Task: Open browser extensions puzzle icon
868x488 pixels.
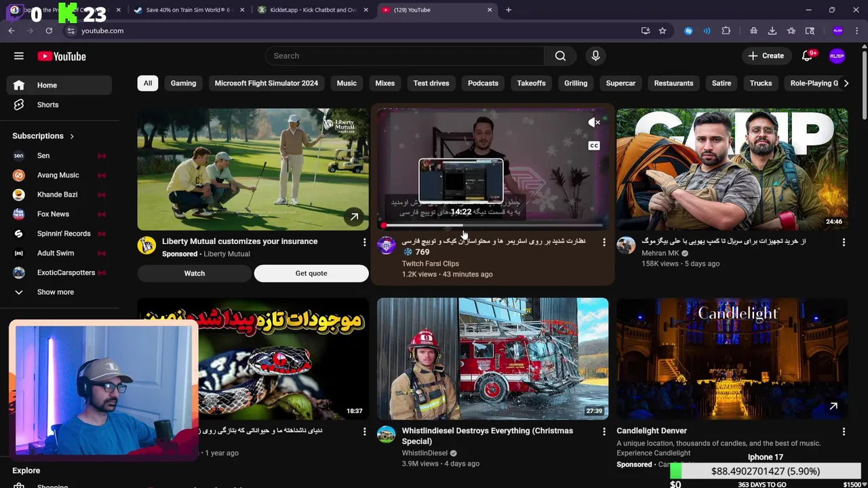Action: point(726,30)
